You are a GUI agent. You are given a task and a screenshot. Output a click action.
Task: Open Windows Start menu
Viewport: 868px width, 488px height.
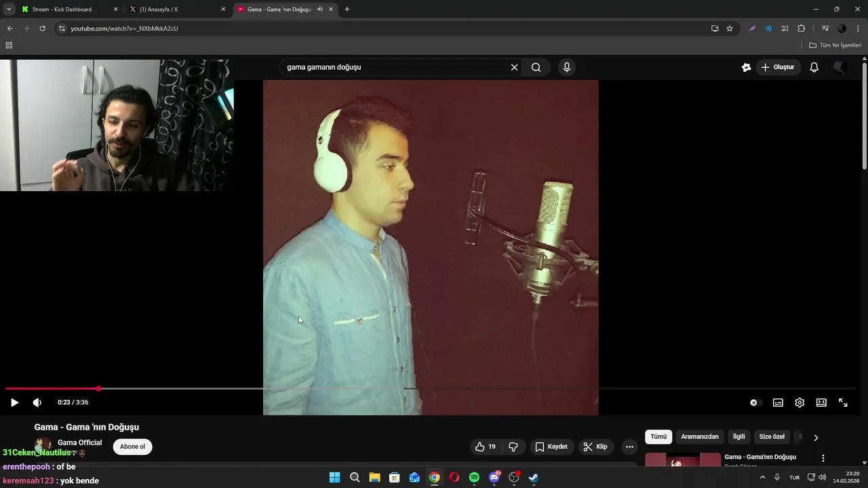tap(334, 478)
